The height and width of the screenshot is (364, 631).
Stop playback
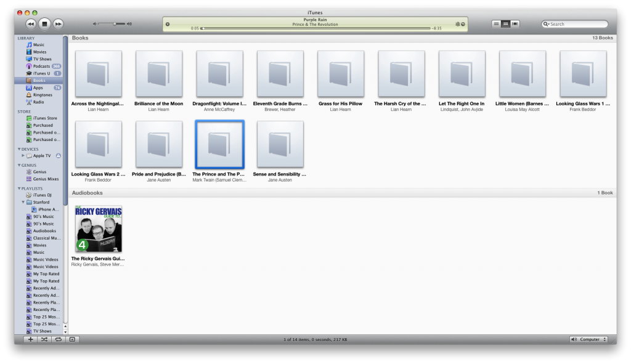coord(44,24)
